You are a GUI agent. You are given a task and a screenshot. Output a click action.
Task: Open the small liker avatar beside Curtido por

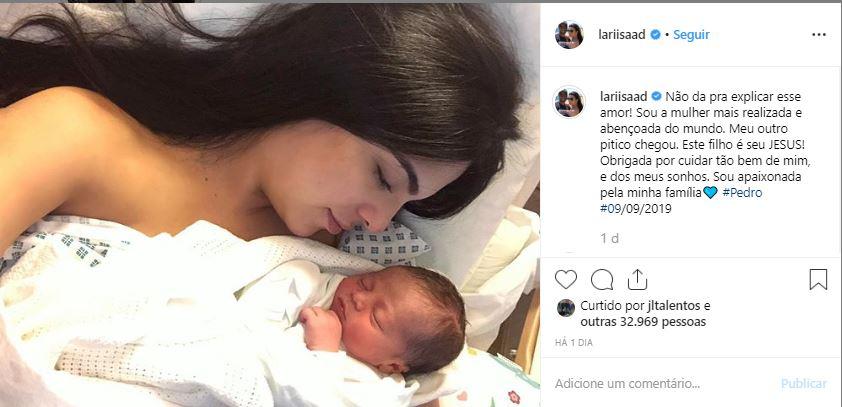click(565, 308)
